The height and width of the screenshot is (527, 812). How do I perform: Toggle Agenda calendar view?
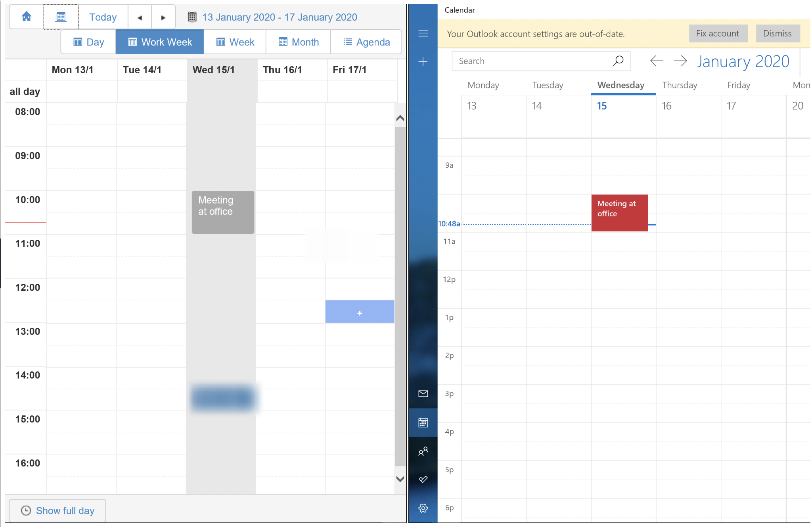tap(366, 42)
